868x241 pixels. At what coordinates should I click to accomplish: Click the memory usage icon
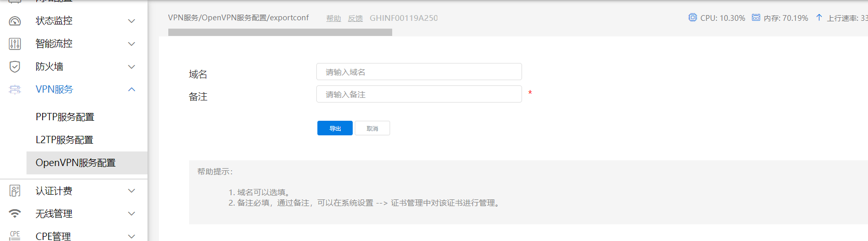756,18
